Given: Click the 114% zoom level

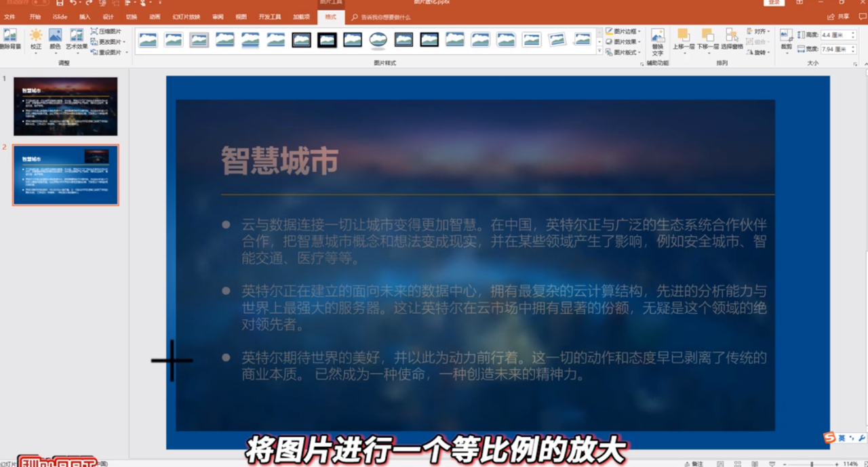Looking at the screenshot, I should (850, 464).
